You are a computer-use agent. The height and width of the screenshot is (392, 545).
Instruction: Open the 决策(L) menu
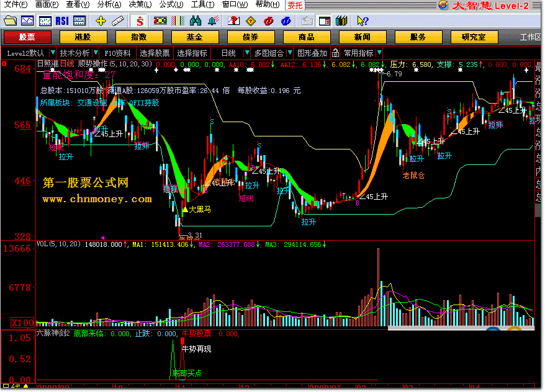[x=140, y=4]
